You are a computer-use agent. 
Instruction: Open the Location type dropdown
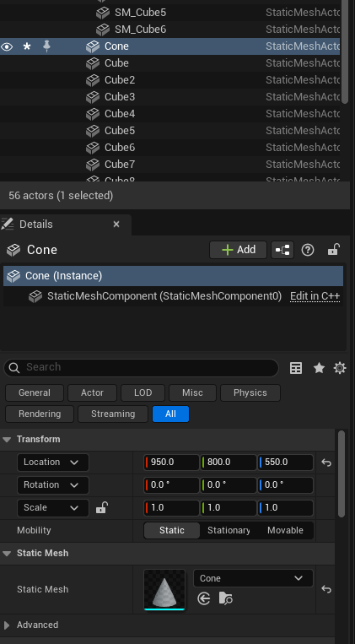(x=53, y=462)
